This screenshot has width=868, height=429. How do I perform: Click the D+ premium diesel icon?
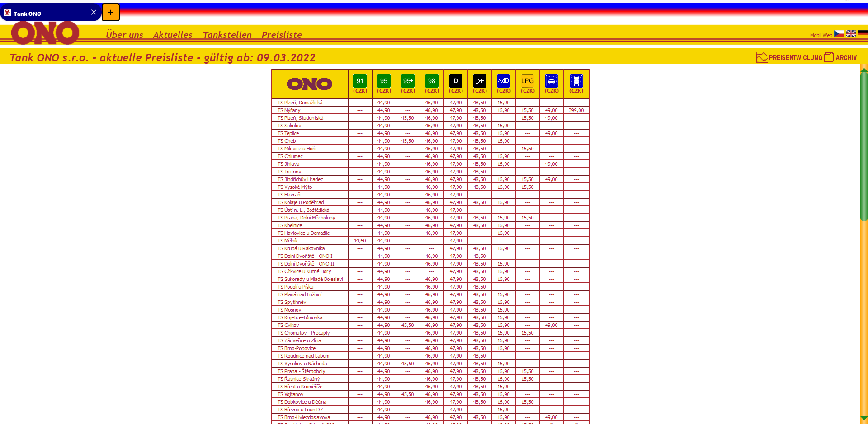[480, 81]
